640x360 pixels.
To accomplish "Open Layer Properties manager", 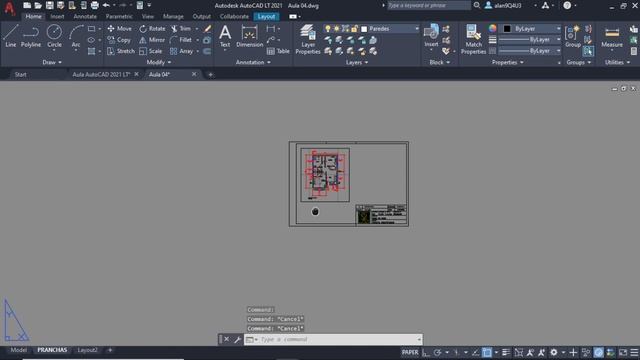I will (x=308, y=39).
